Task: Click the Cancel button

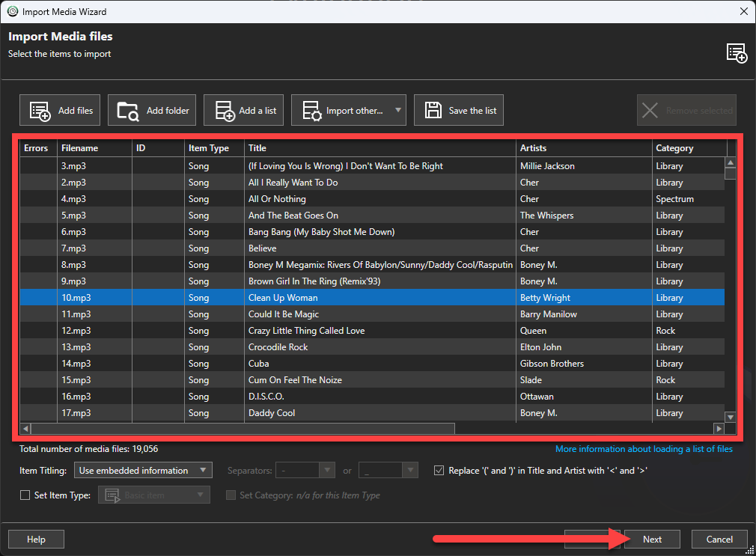Action: pyautogui.click(x=719, y=539)
